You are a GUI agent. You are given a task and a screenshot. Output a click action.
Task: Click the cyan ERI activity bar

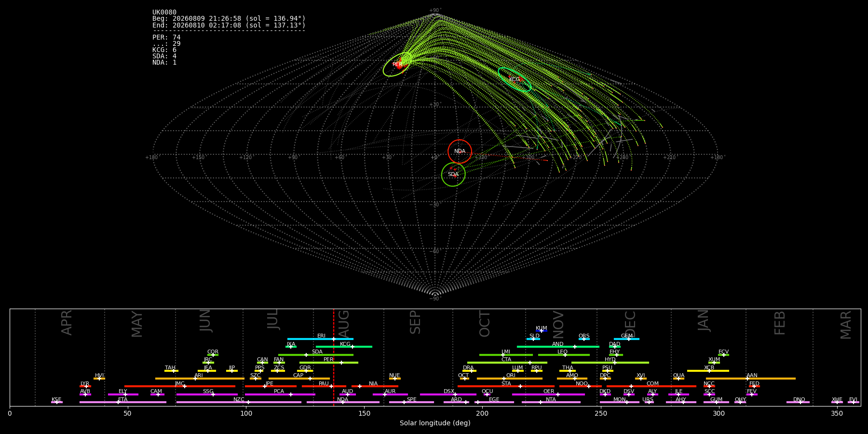pyautogui.click(x=320, y=339)
